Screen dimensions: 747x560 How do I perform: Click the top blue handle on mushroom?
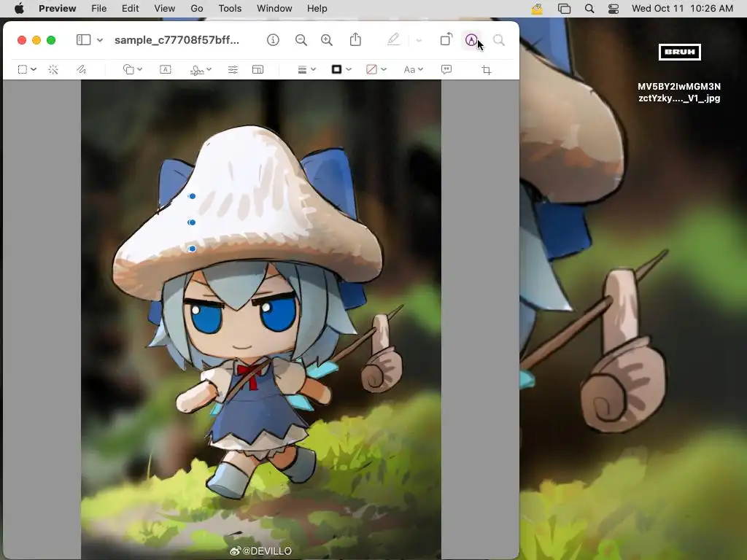click(x=192, y=196)
